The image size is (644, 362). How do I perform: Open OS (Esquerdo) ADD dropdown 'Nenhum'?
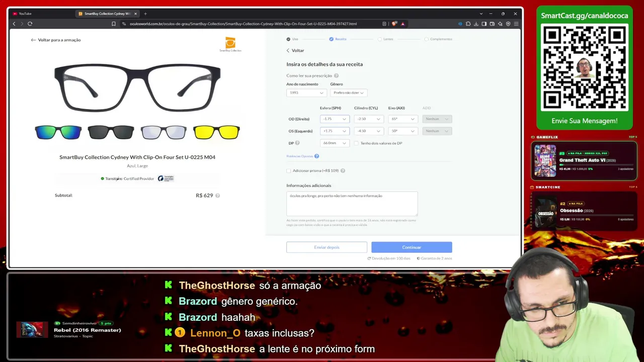pyautogui.click(x=437, y=131)
